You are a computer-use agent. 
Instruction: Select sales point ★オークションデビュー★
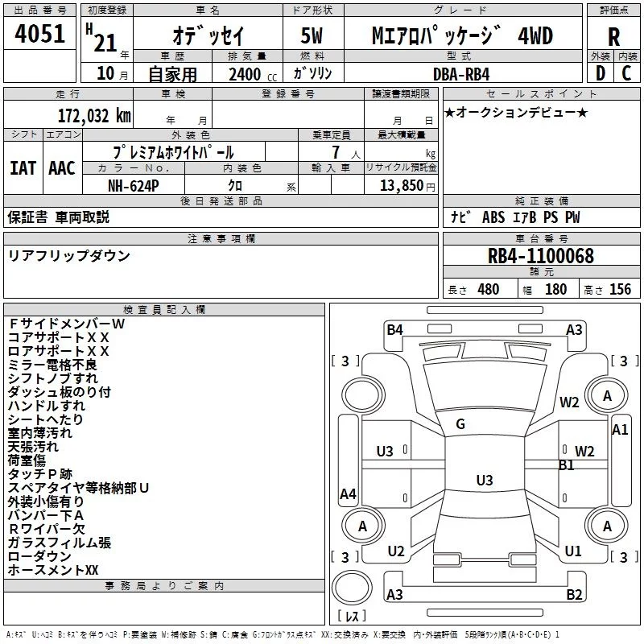pos(516,112)
